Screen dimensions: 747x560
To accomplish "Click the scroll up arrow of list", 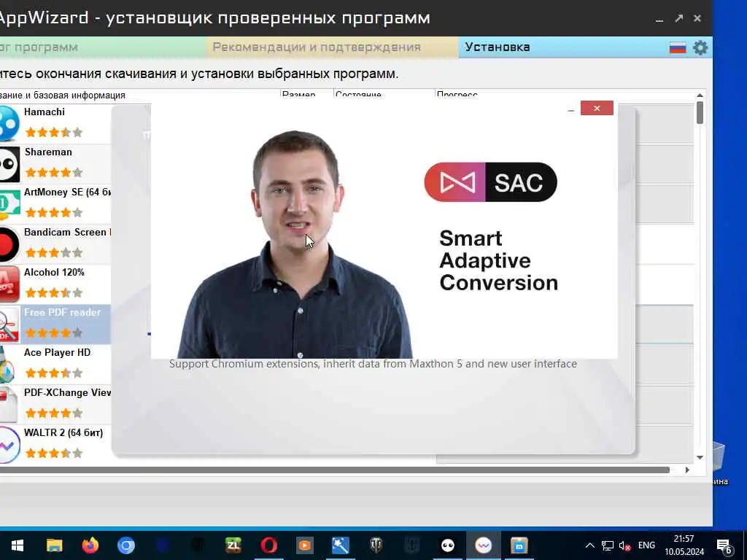I will 700,96.
